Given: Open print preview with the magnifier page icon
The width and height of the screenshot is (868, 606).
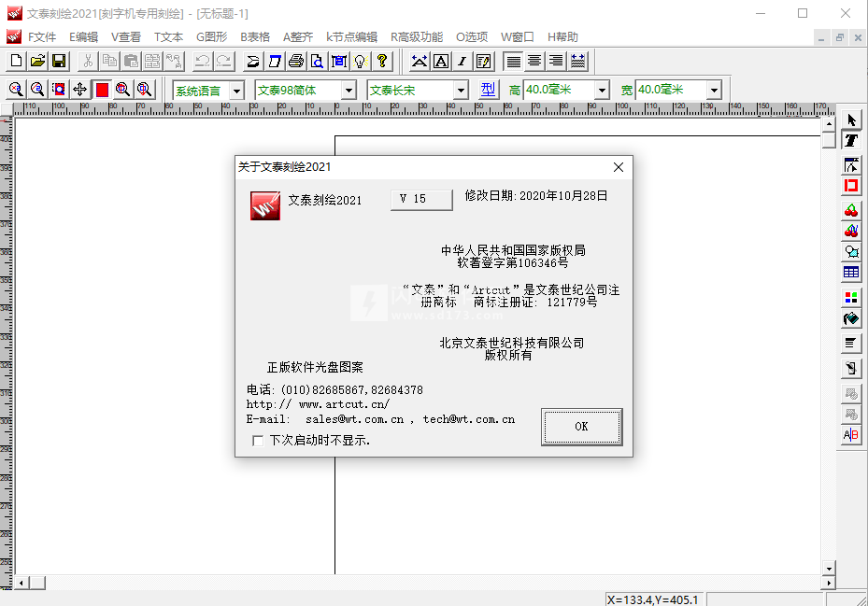Looking at the screenshot, I should [x=317, y=61].
